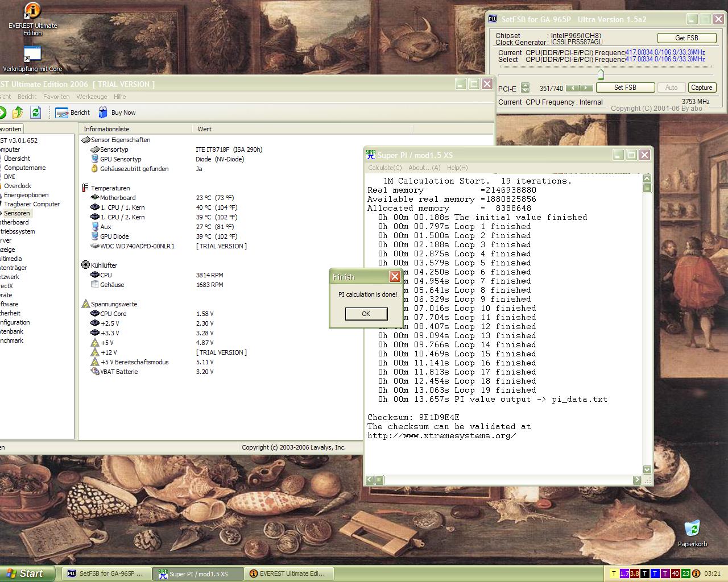Image resolution: width=728 pixels, height=582 pixels.
Task: Click the thermometer icon beside Temperaturen
Action: tap(85, 188)
